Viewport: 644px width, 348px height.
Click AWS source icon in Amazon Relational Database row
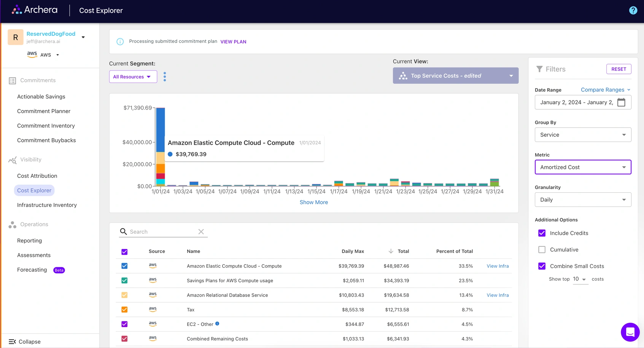153,295
